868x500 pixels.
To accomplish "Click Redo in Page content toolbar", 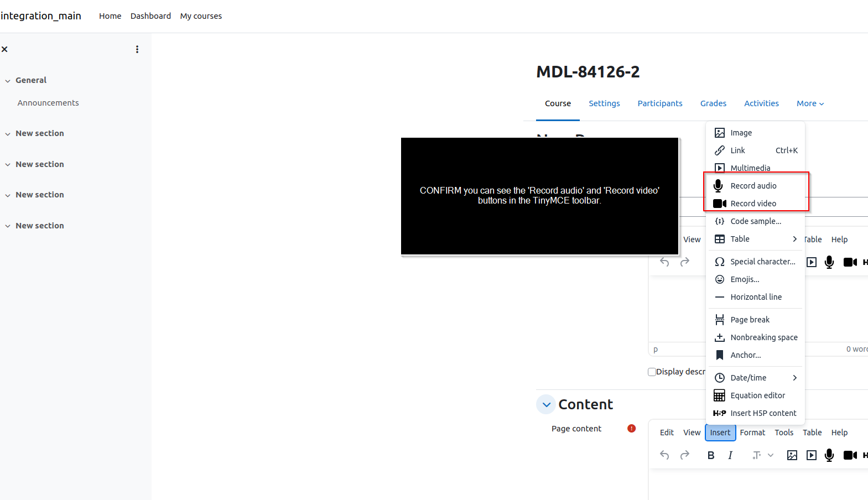I will [685, 455].
